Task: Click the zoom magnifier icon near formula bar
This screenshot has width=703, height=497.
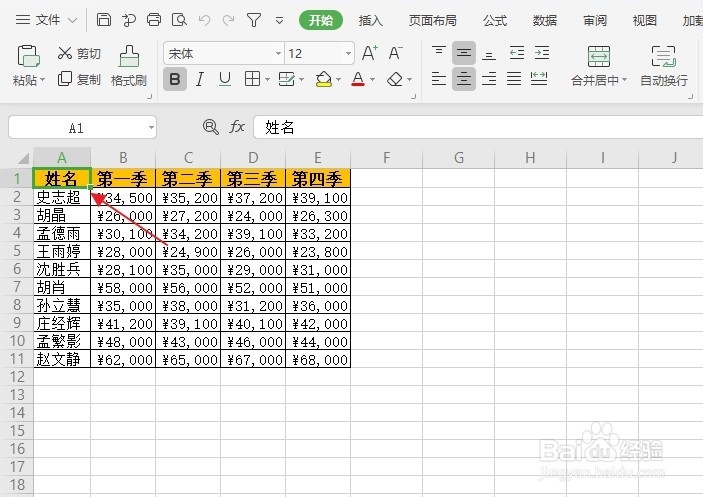Action: (x=210, y=127)
